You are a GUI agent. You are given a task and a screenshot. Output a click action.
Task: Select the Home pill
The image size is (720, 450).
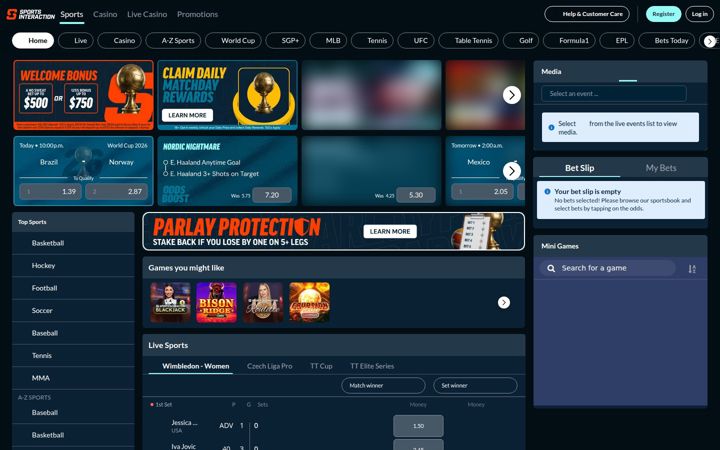click(33, 40)
